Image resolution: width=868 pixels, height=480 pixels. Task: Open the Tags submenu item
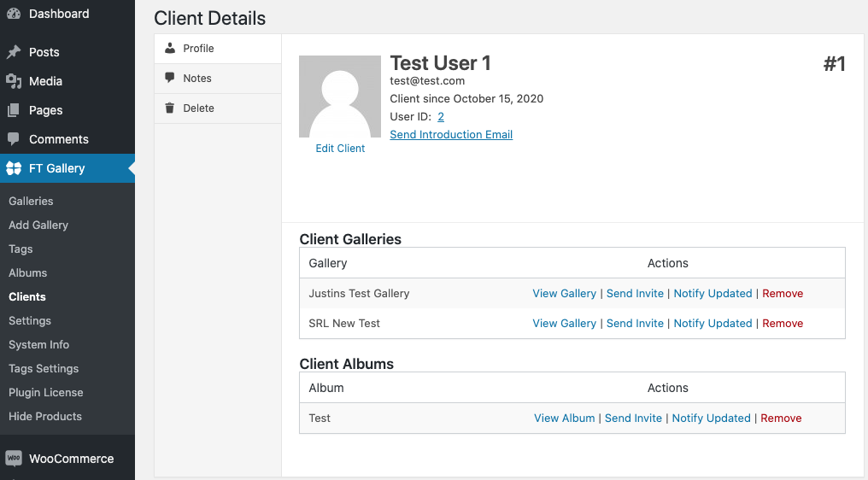[21, 249]
